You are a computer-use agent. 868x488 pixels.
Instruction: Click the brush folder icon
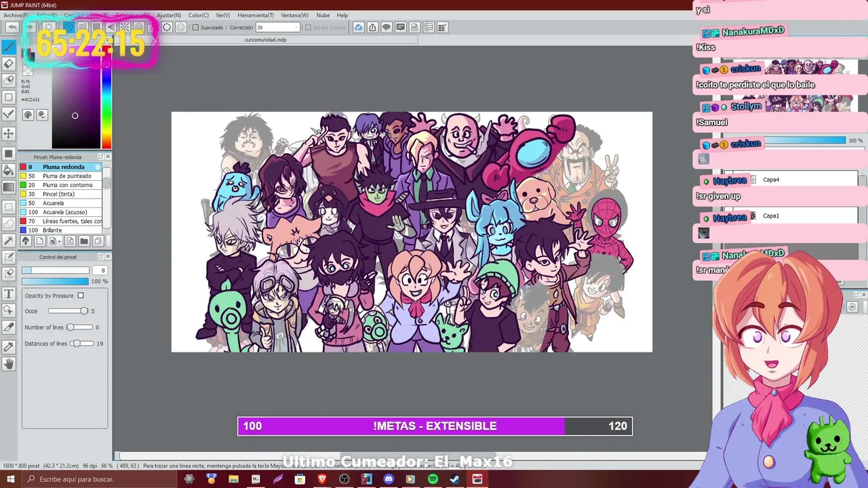(x=83, y=241)
